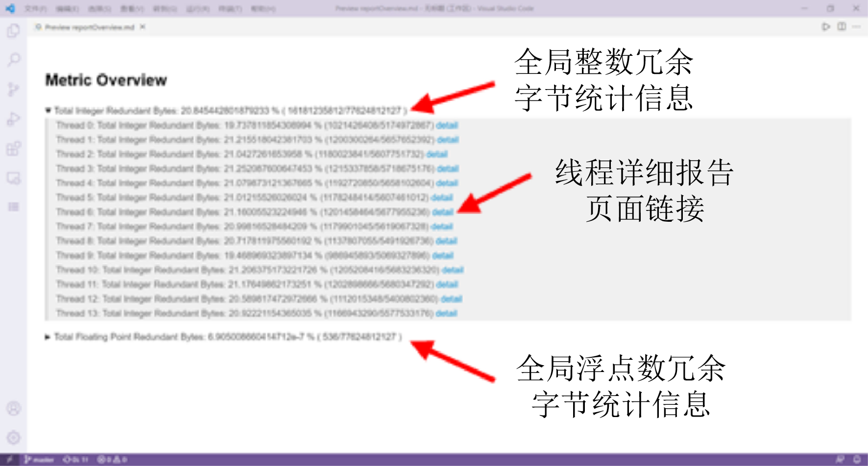
Task: Open the File menu in menu bar
Action: click(x=35, y=9)
